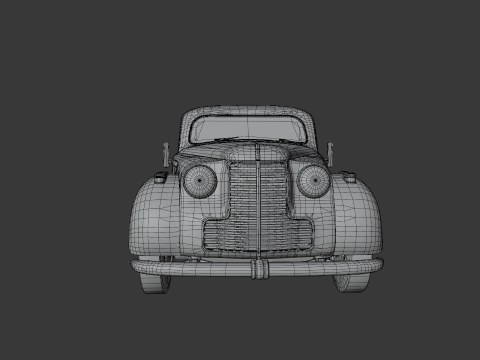This screenshot has height=360, width=480.
Task: Select the car's right round headlight
Action: tap(314, 181)
